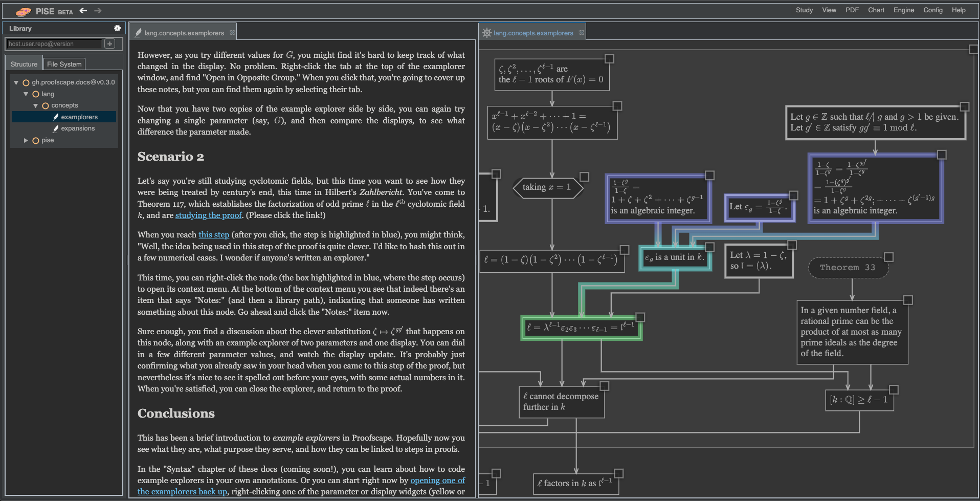Click the gh.proofscape.docs repo circle icon
The height and width of the screenshot is (501, 980).
tap(26, 82)
